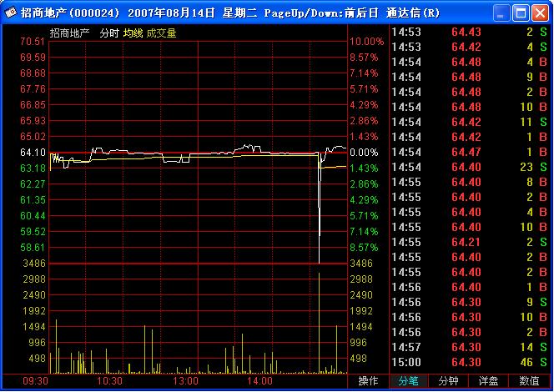Click the 498 volume axis label on left
The height and width of the screenshot is (392, 554).
(x=38, y=359)
